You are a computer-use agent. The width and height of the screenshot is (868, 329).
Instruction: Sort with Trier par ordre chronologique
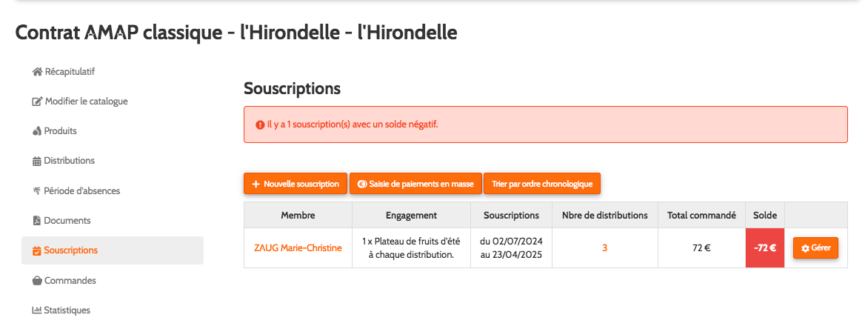tap(542, 184)
